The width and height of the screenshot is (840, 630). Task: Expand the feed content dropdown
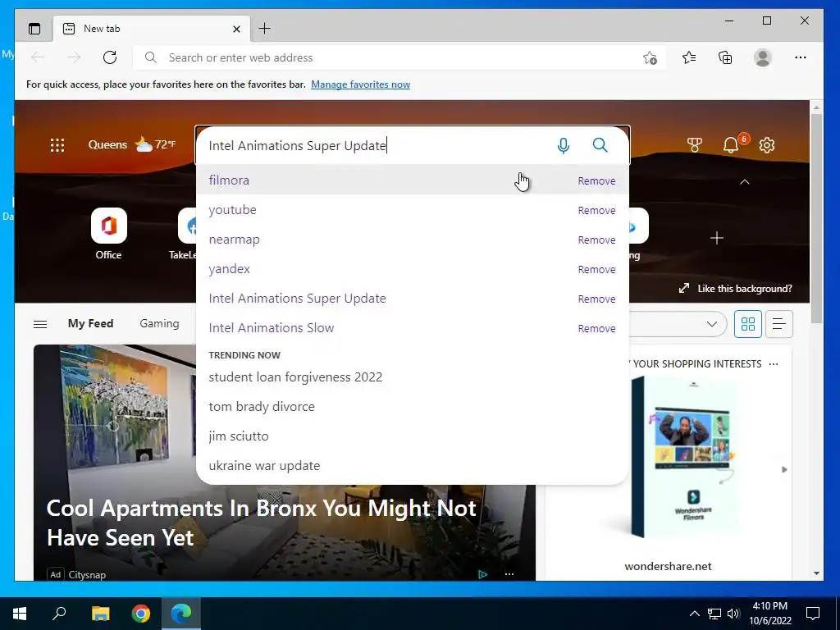tap(711, 324)
